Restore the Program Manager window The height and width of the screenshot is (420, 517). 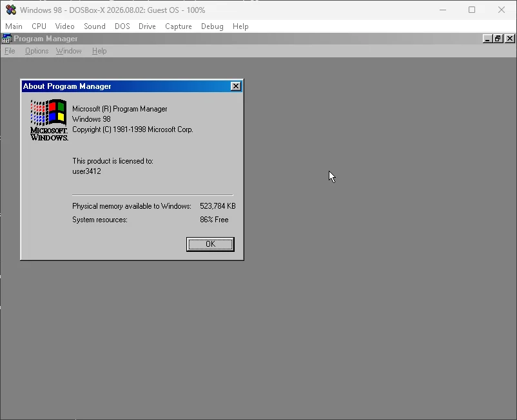click(x=498, y=39)
